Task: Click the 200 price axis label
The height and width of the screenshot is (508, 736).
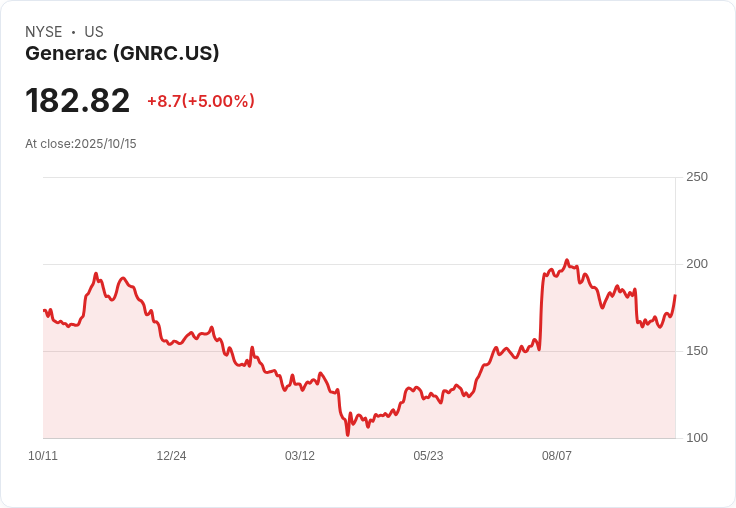Action: [x=697, y=264]
